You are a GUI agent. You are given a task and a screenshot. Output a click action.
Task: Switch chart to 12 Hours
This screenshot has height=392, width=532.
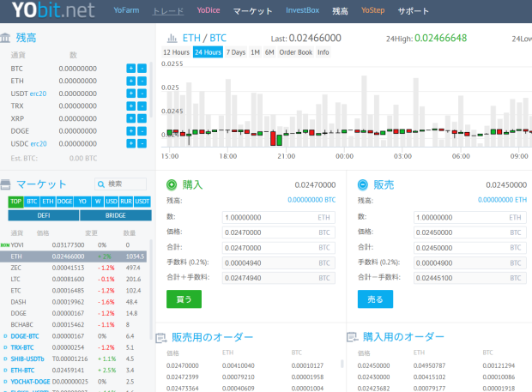[176, 52]
